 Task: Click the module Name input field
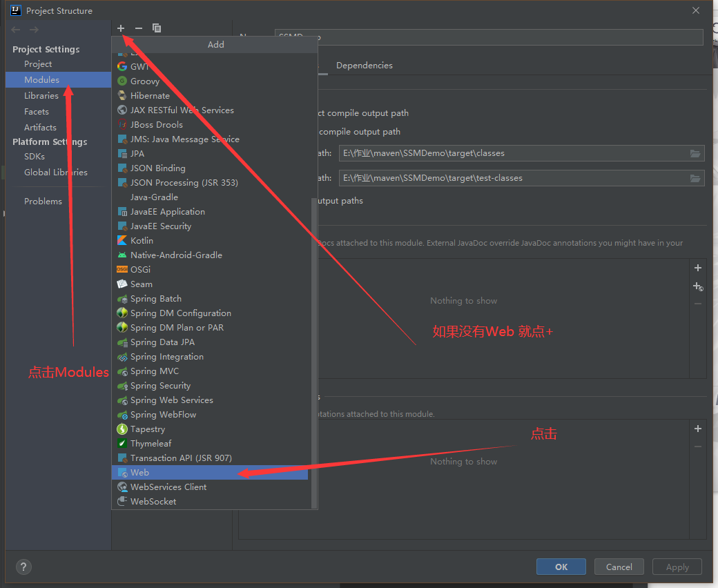pyautogui.click(x=489, y=37)
